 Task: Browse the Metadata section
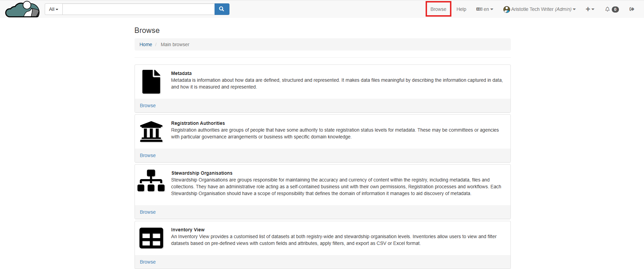pos(148,105)
